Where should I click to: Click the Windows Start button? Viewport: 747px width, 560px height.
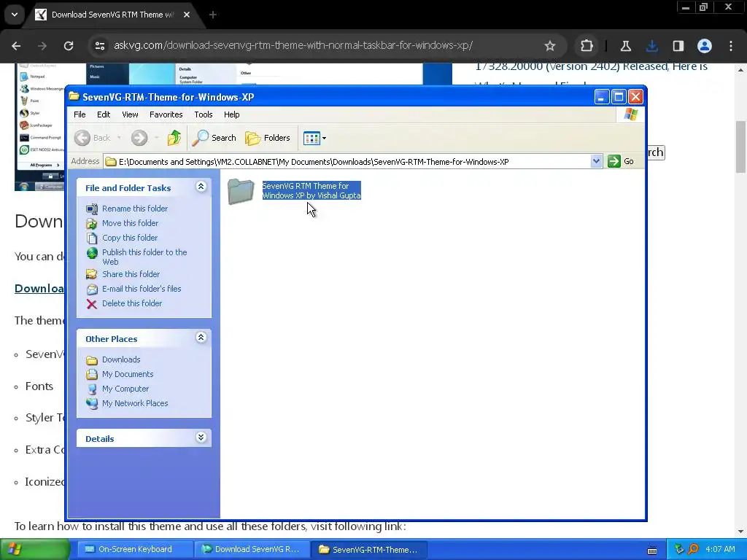(35, 549)
